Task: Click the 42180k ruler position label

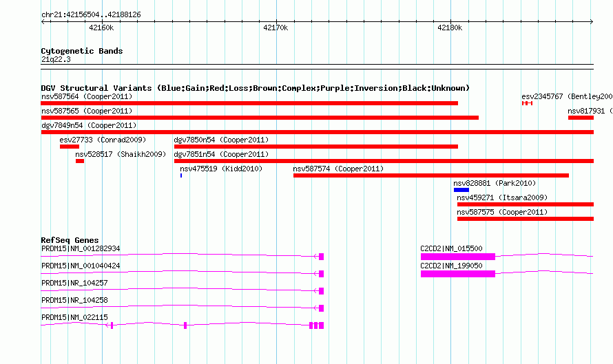Action: point(450,28)
